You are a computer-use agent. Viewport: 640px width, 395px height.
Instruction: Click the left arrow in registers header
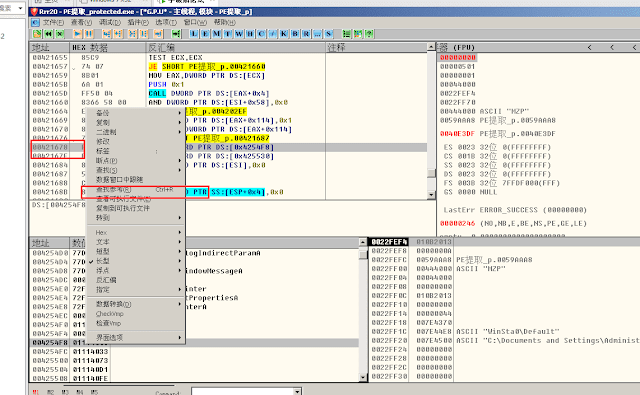point(589,47)
